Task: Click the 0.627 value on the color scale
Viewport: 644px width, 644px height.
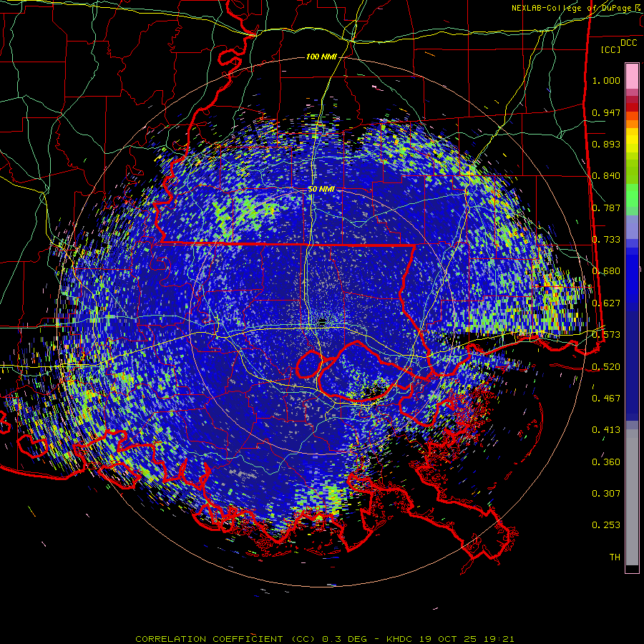Action: pos(606,303)
